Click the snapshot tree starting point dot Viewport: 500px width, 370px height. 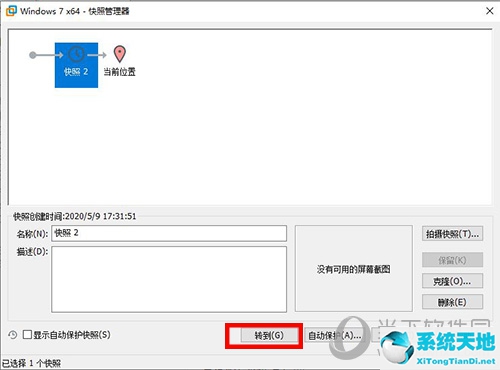[x=33, y=55]
